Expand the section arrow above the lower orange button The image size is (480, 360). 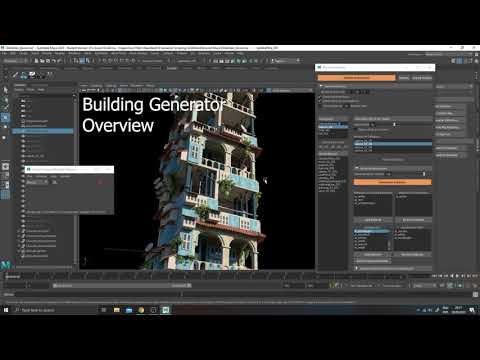[356, 167]
